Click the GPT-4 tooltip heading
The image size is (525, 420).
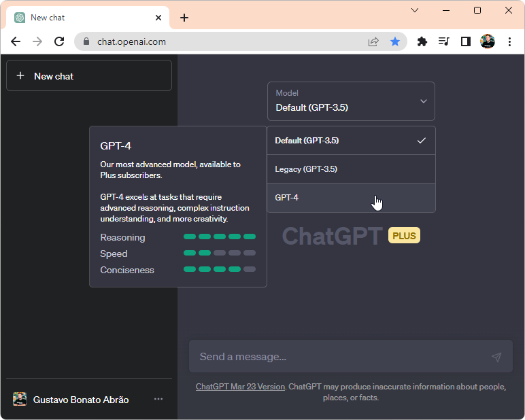point(116,146)
